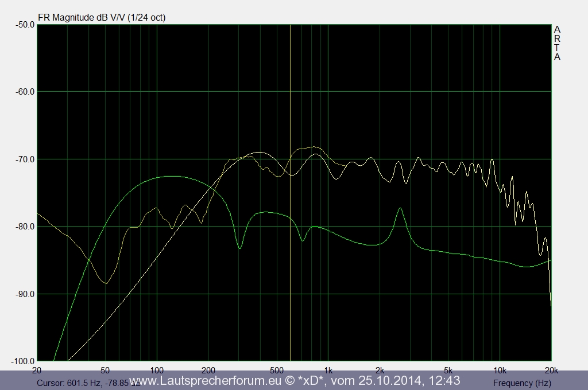Click the -50.0 label on the Y axis

25,25
